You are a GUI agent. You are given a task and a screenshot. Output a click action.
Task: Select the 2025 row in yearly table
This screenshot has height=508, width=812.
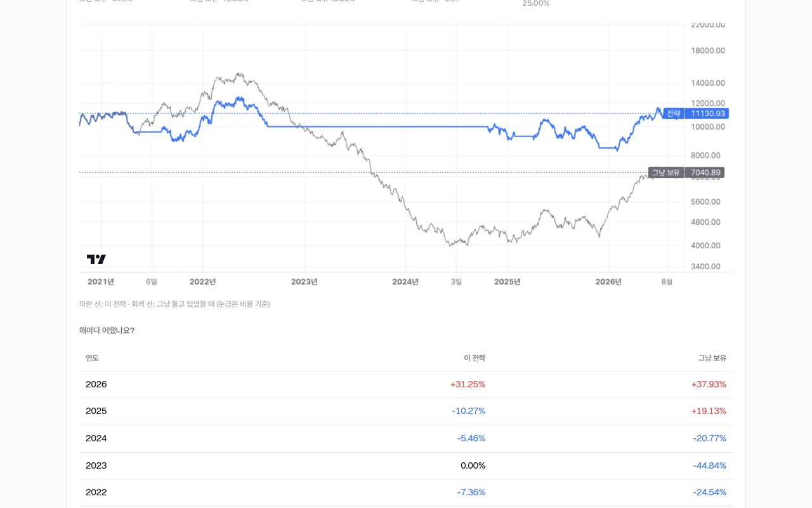406,411
